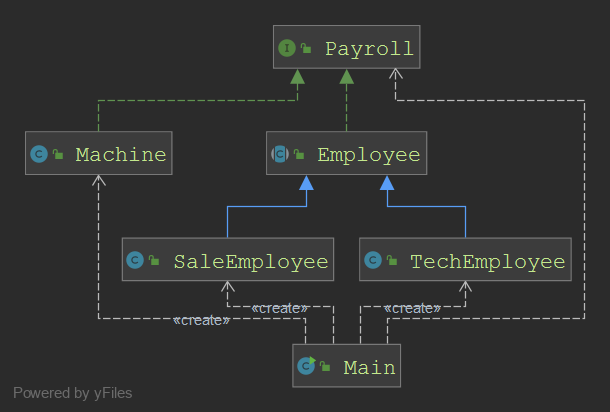610x412 pixels.
Task: Select the Payroll label text
Action: [x=369, y=49]
